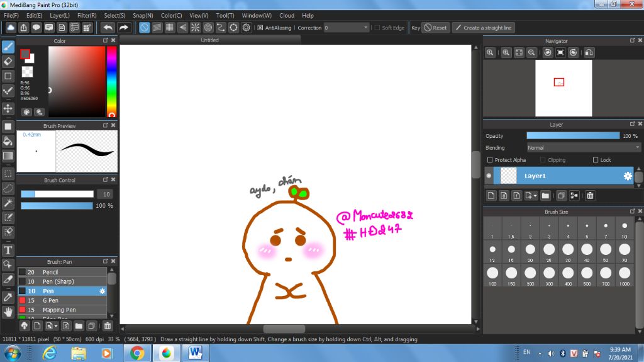Expand add-brush dropdown in brush panel

[56, 326]
